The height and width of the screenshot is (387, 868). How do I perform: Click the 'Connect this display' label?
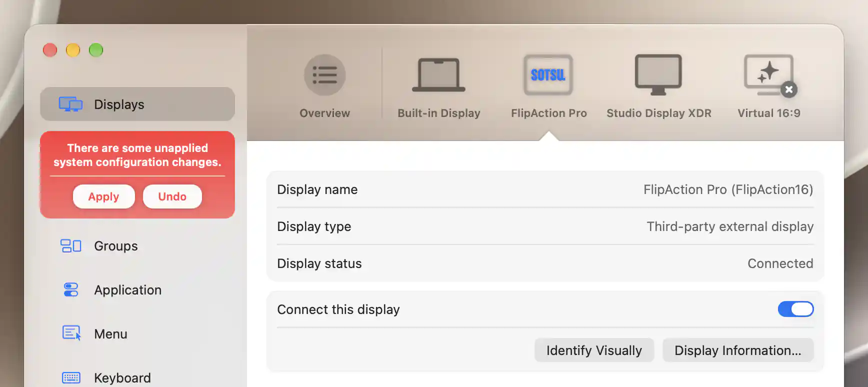pyautogui.click(x=338, y=309)
